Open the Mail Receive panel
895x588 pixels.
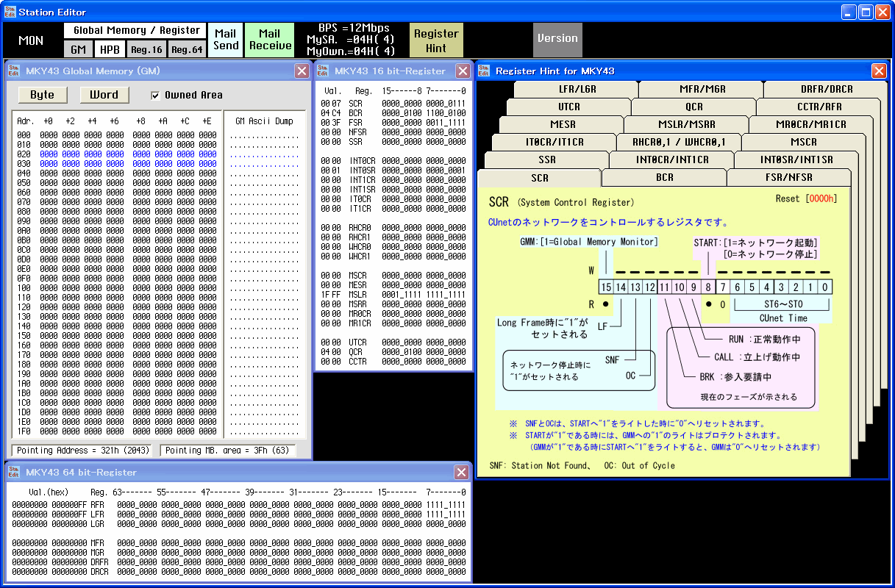click(269, 40)
